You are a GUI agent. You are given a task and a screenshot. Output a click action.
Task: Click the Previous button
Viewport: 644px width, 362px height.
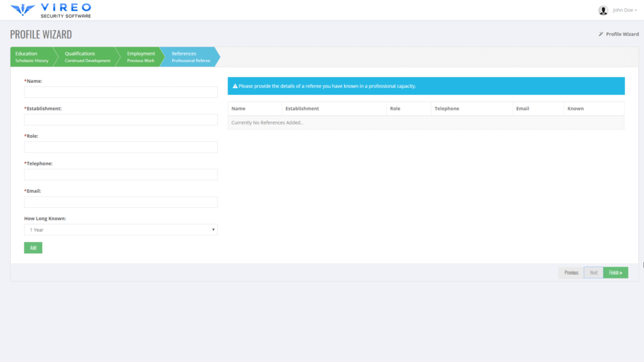pos(571,272)
